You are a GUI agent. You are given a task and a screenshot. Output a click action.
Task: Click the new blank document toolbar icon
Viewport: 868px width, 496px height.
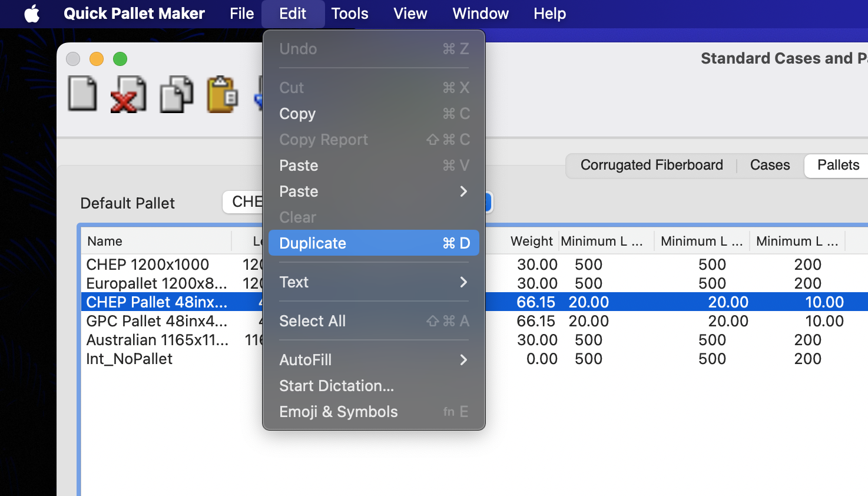(x=82, y=94)
